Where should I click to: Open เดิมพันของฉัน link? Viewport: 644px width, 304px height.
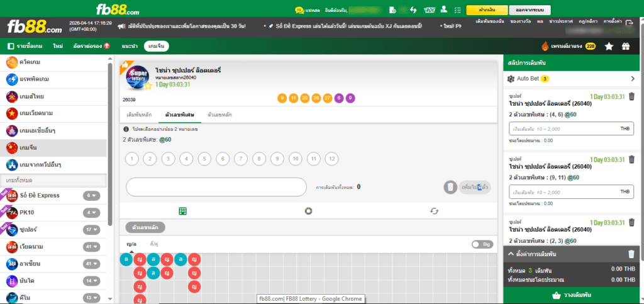pyautogui.click(x=489, y=21)
